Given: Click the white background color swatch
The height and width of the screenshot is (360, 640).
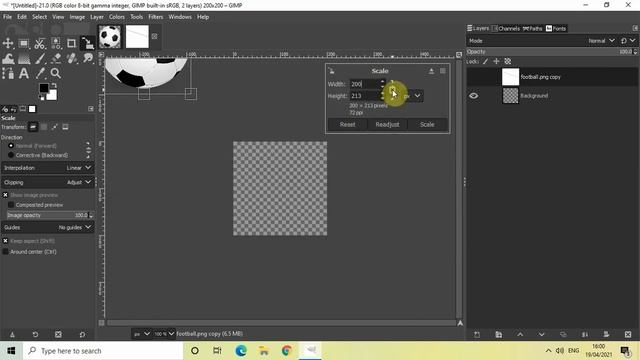Looking at the screenshot, I should click(x=52, y=96).
